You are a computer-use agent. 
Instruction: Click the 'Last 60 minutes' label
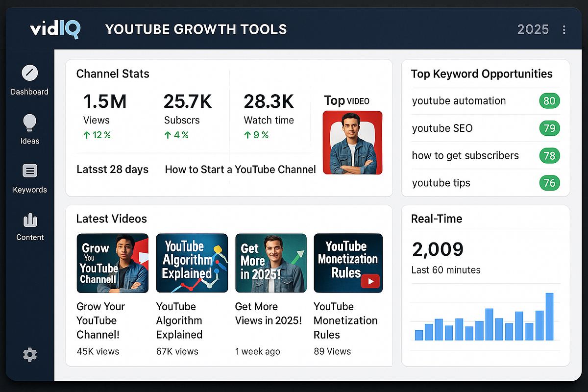(446, 270)
